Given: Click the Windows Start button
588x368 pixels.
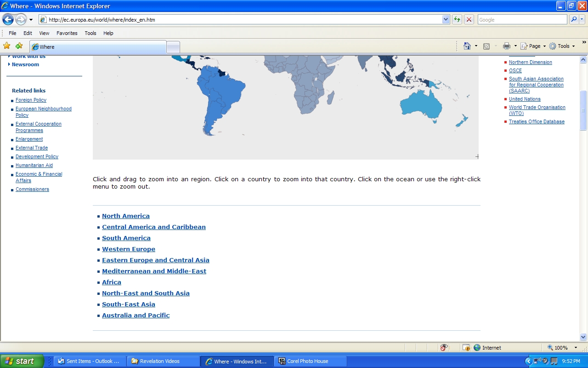Looking at the screenshot, I should pos(22,361).
